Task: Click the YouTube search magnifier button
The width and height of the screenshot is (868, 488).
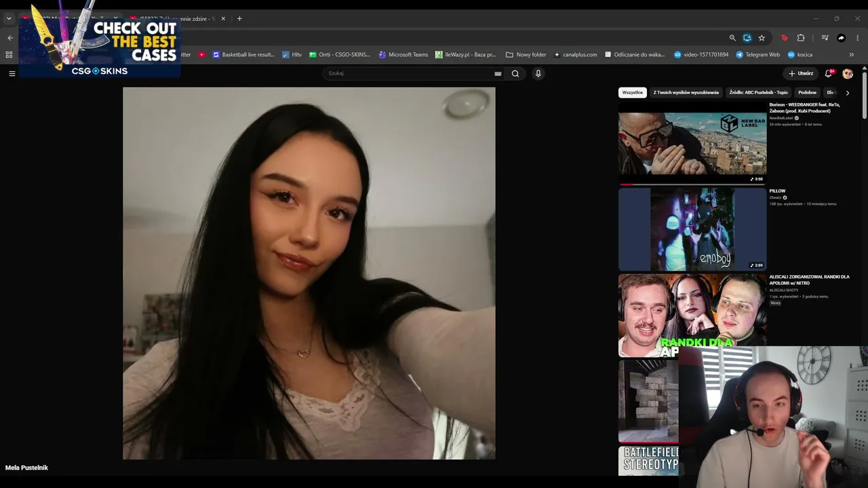Action: point(515,73)
